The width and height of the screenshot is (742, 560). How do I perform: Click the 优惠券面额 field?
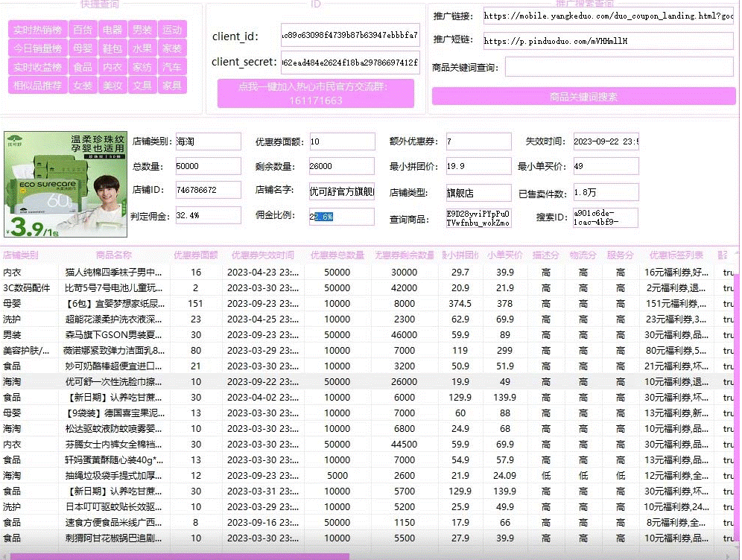tap(342, 141)
